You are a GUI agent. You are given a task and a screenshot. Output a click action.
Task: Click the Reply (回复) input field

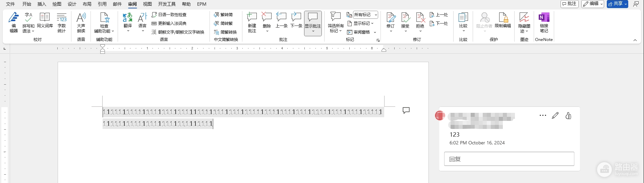tap(509, 159)
